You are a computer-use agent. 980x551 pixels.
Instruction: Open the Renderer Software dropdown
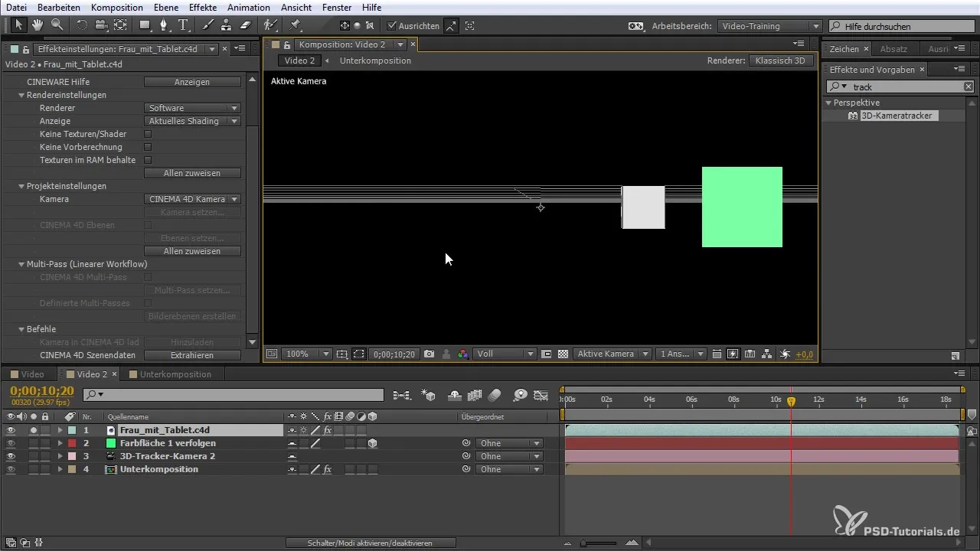tap(193, 108)
